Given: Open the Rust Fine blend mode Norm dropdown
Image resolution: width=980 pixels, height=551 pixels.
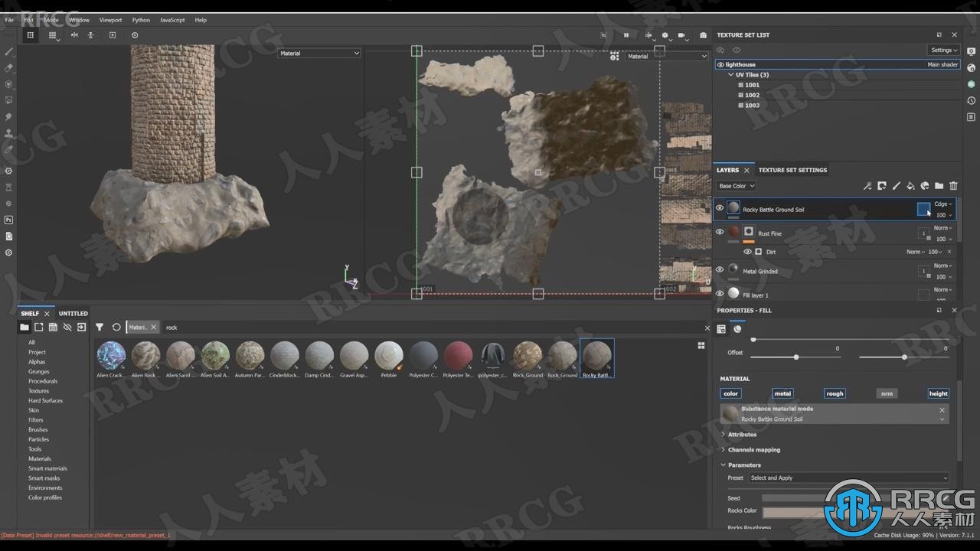Looking at the screenshot, I should pos(943,228).
